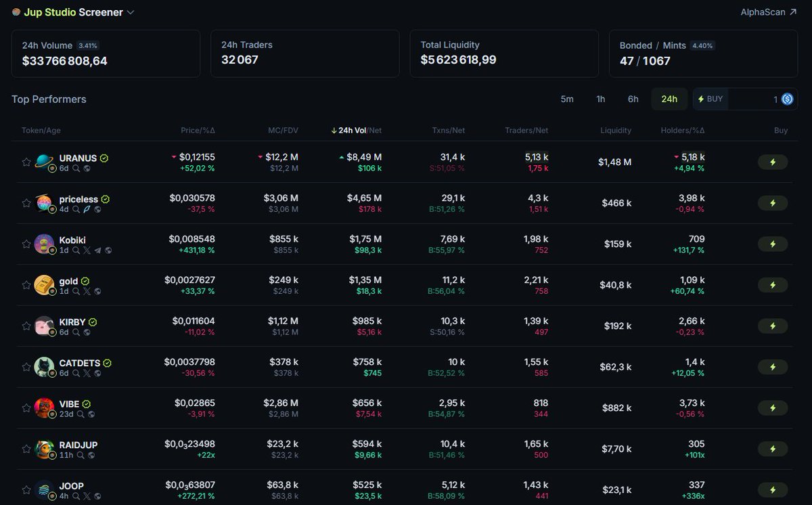
Task: Open the AlphaScan external link
Action: coord(769,12)
